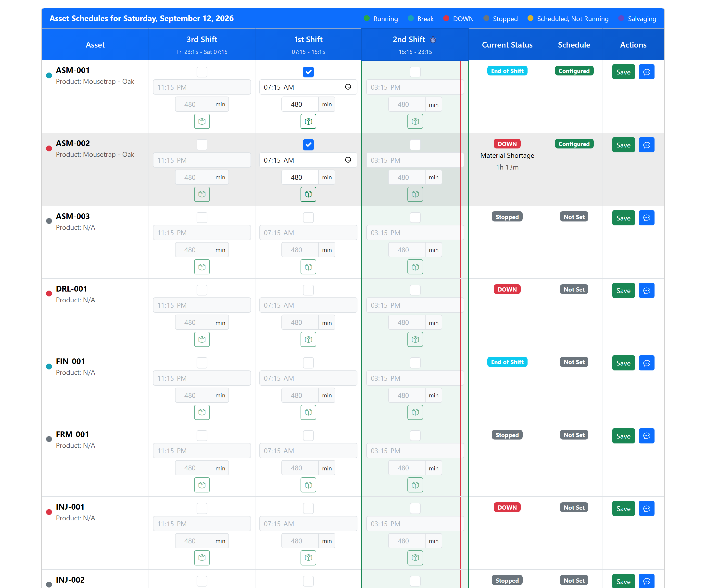Click the 3rd Shift column header

pyautogui.click(x=202, y=44)
